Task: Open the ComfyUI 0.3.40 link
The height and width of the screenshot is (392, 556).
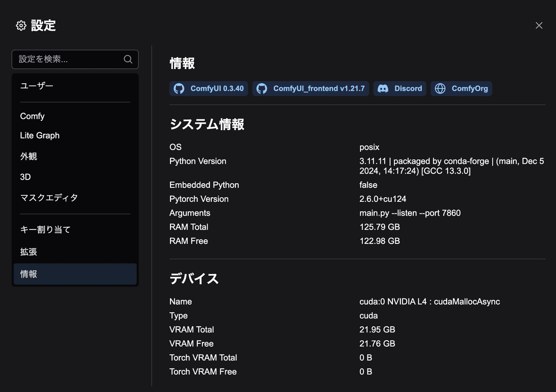Action: (x=209, y=88)
